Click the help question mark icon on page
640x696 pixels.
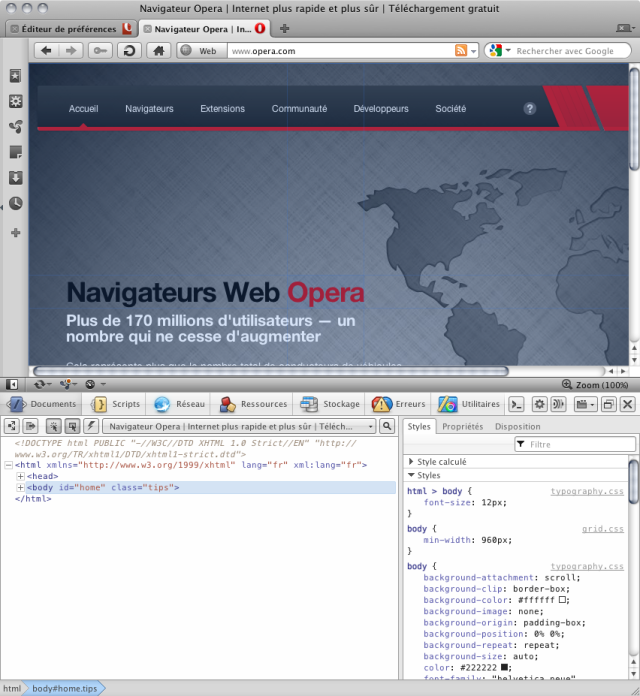click(529, 109)
